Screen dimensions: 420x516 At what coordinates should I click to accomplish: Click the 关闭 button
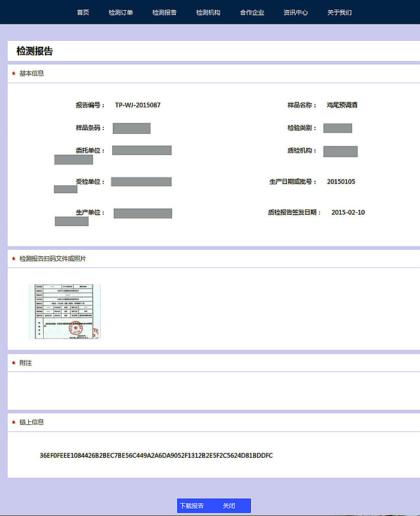[229, 506]
